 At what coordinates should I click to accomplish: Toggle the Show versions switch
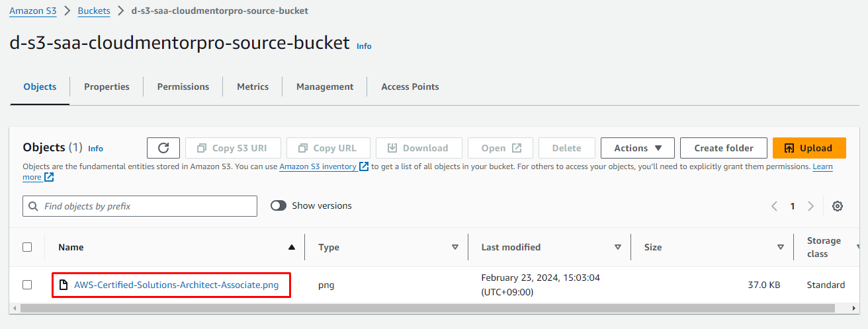coord(279,206)
